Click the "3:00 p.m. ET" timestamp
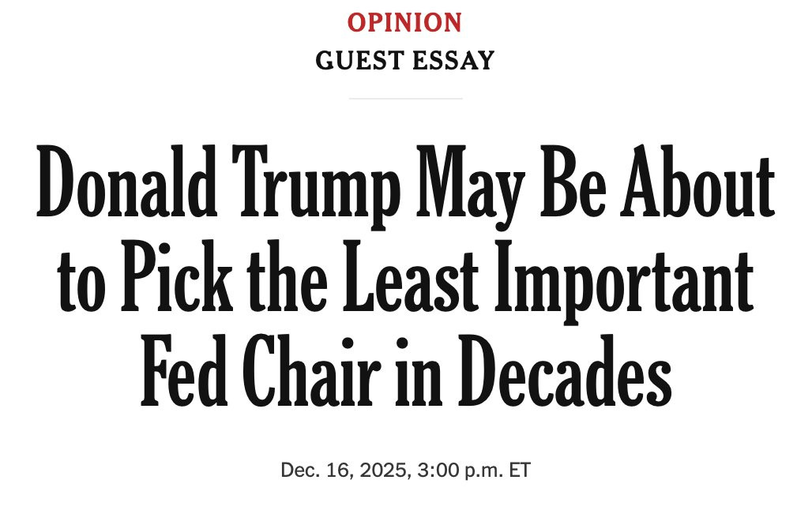This screenshot has height=510, width=812. pyautogui.click(x=473, y=471)
